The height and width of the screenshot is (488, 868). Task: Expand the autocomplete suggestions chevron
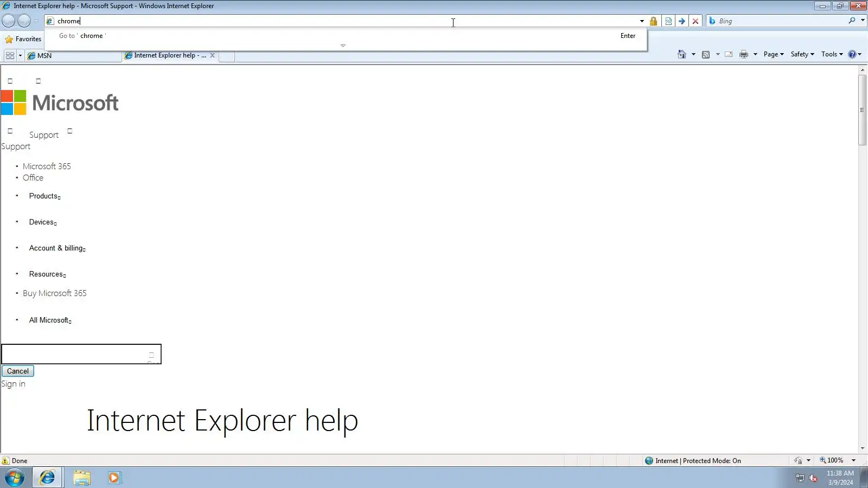[343, 46]
